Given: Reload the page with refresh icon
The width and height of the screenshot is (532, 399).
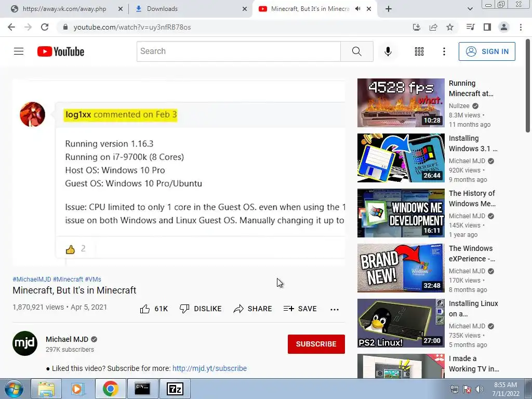Looking at the screenshot, I should [x=45, y=27].
